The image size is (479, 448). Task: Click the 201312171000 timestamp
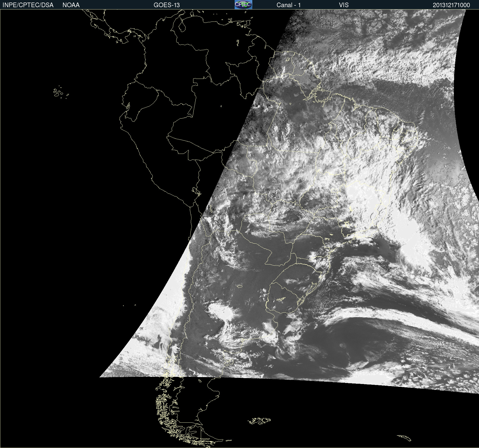(x=451, y=5)
